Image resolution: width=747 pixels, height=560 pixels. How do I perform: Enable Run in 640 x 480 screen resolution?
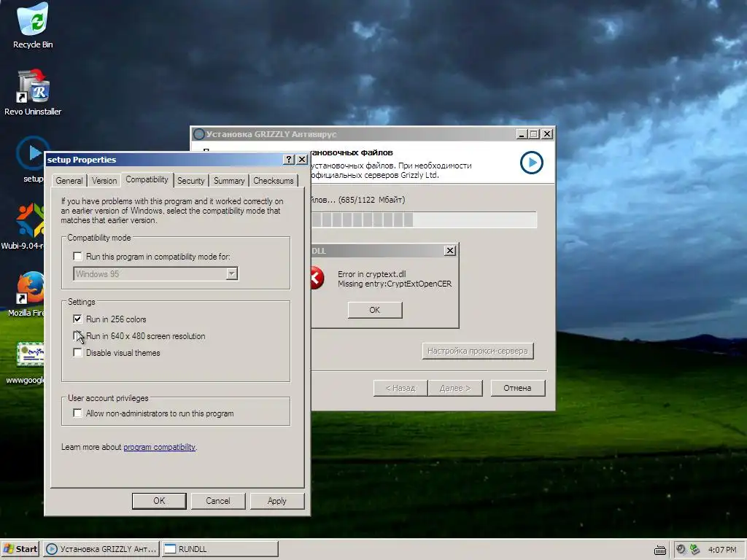click(77, 335)
